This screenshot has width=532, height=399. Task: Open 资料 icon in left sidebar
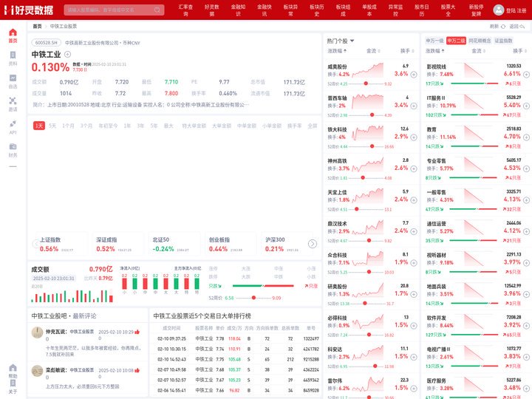pos(13,55)
